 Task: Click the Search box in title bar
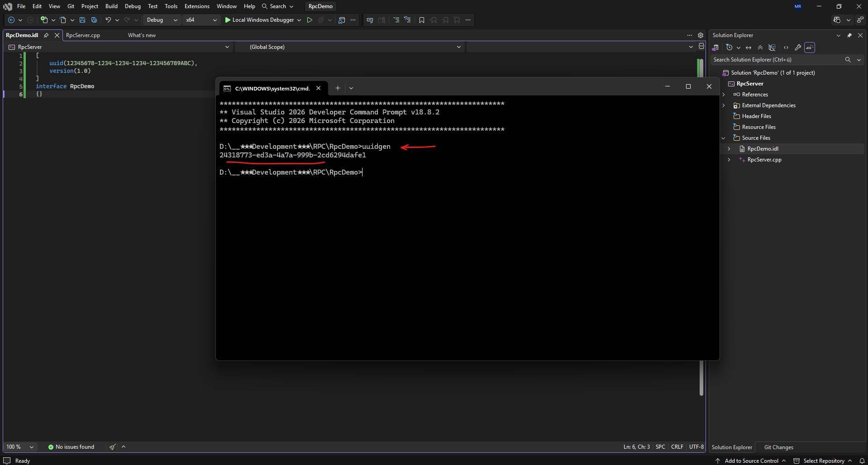[278, 6]
